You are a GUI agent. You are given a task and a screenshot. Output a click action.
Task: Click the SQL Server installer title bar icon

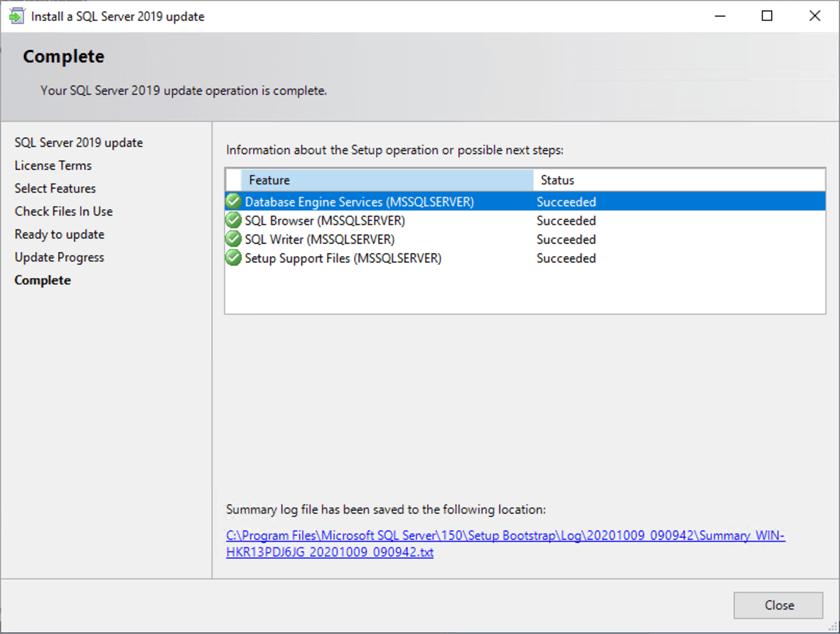[x=16, y=16]
